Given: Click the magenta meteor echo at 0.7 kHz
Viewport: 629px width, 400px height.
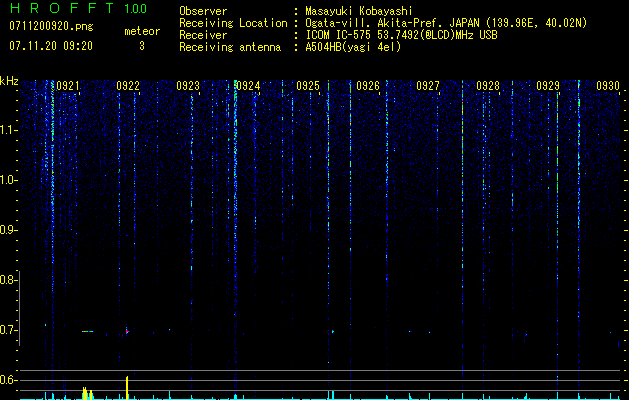Looking at the screenshot, I should pyautogui.click(x=127, y=331).
